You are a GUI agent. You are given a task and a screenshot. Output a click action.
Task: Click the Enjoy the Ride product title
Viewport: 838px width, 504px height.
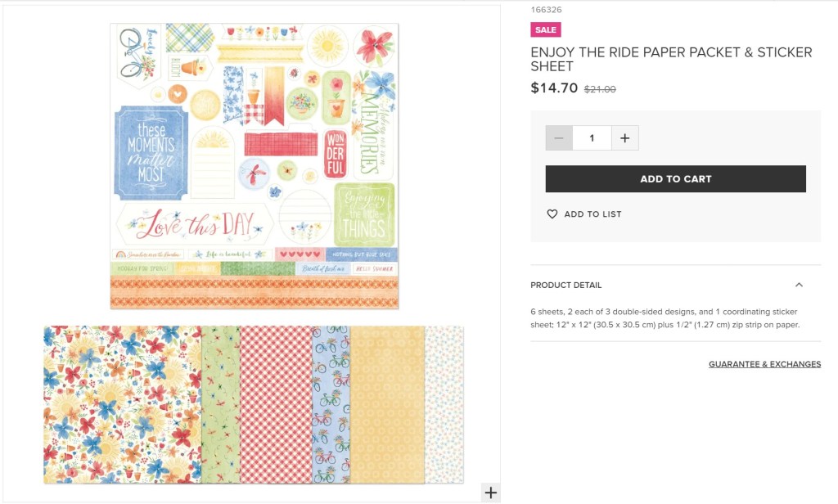click(671, 59)
